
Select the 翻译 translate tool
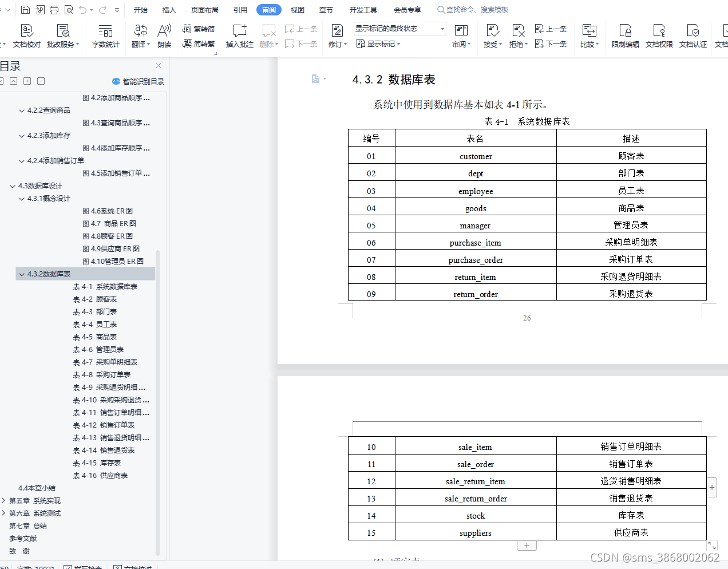click(x=139, y=34)
